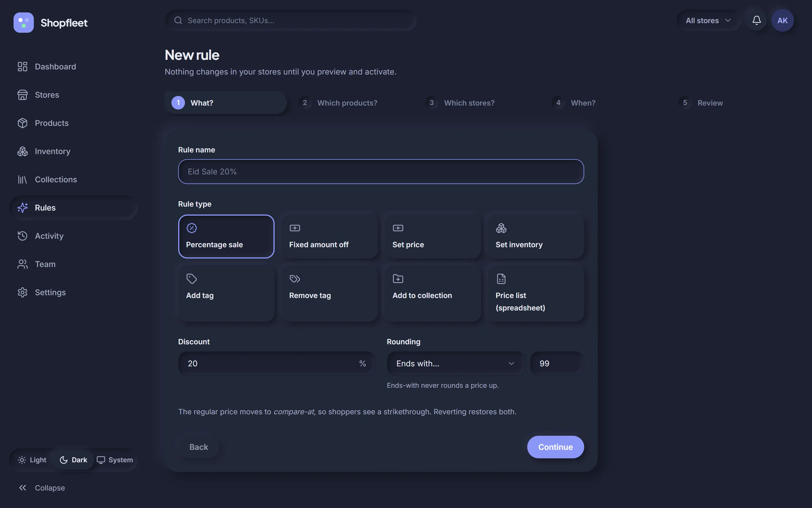Screen dimensions: 812x508
Task: Open Stores from the sidebar
Action: 73,95
